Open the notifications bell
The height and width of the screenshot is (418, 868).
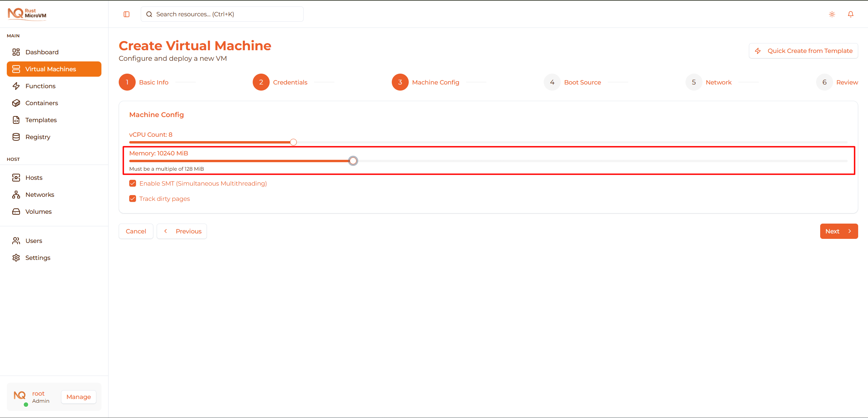(x=851, y=14)
